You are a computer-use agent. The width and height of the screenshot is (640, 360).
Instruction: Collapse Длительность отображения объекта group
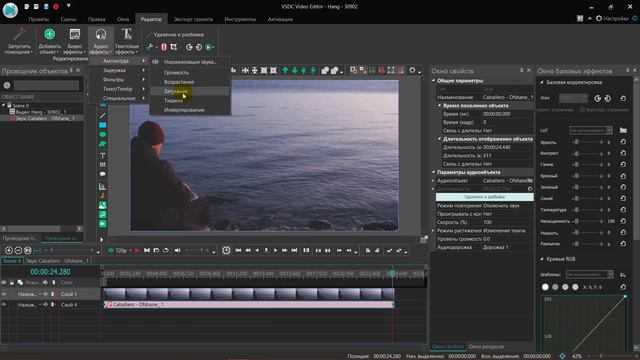click(x=440, y=139)
